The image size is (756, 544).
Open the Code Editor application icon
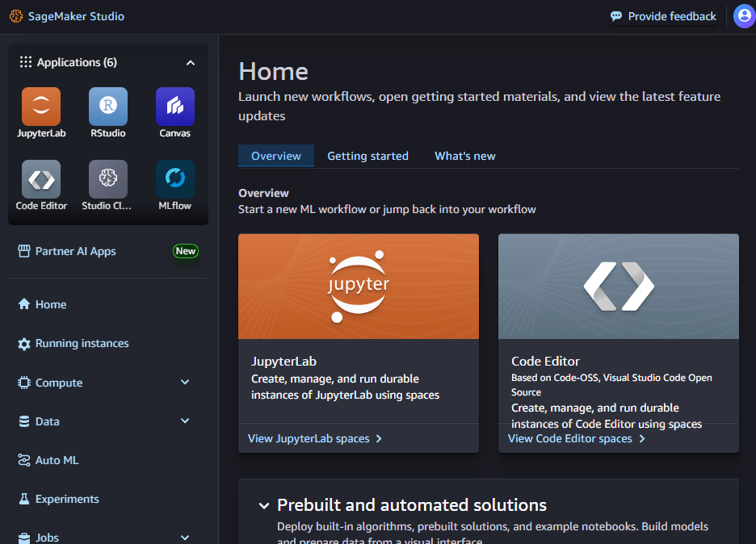[x=41, y=179]
